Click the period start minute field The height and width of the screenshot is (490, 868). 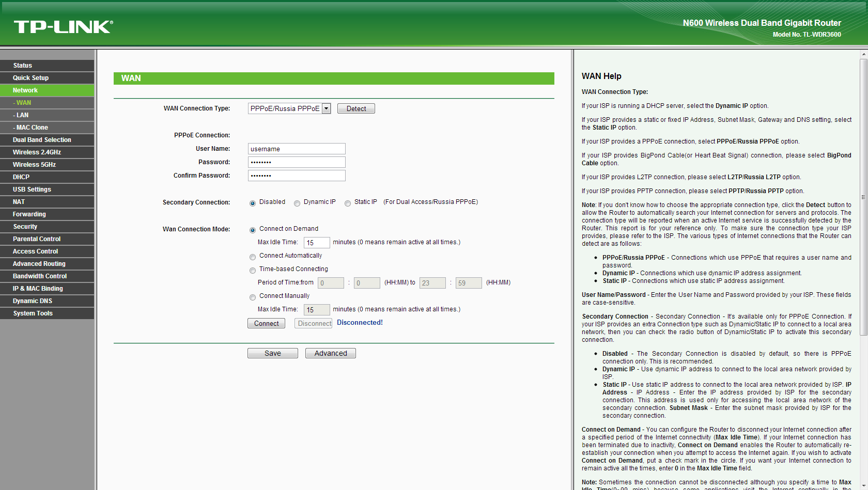coord(367,283)
